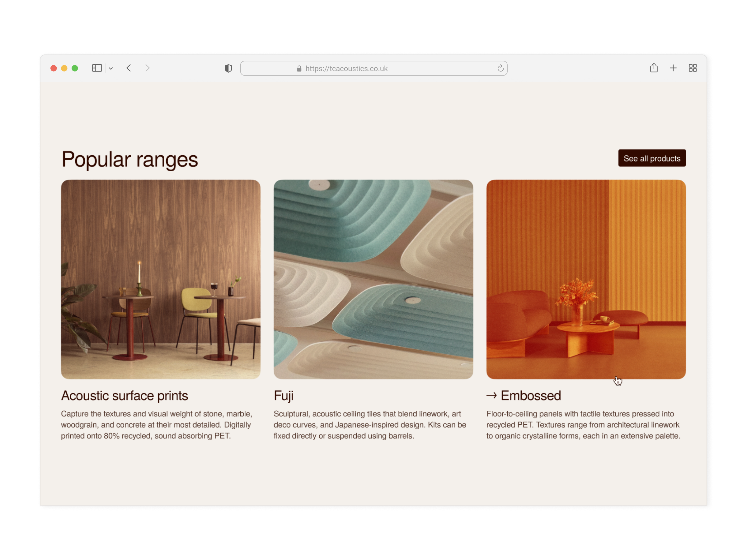Click the privacy shield icon in the toolbar
747x560 pixels.
click(228, 68)
